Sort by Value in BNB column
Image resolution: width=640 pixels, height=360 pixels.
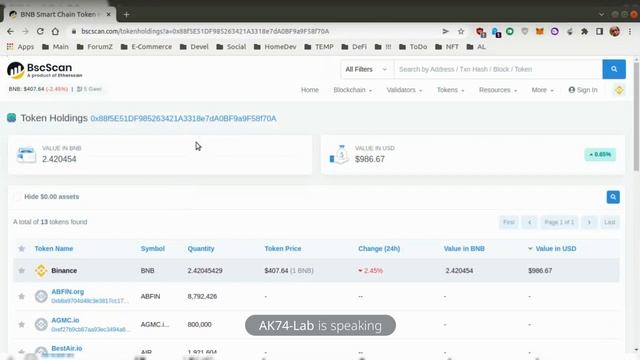click(x=464, y=249)
